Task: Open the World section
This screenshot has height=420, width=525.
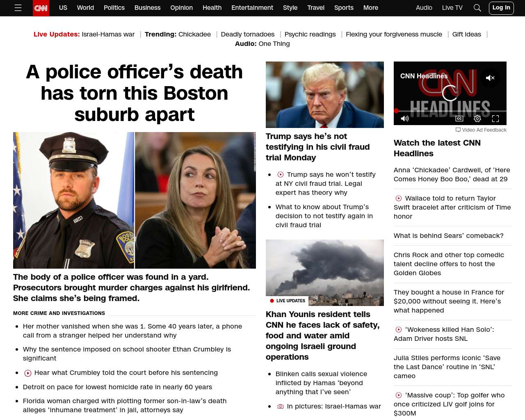Action: coord(85,8)
